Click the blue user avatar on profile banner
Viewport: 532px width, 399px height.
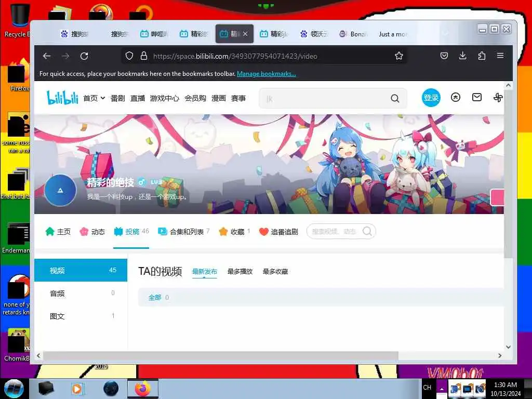pos(60,190)
